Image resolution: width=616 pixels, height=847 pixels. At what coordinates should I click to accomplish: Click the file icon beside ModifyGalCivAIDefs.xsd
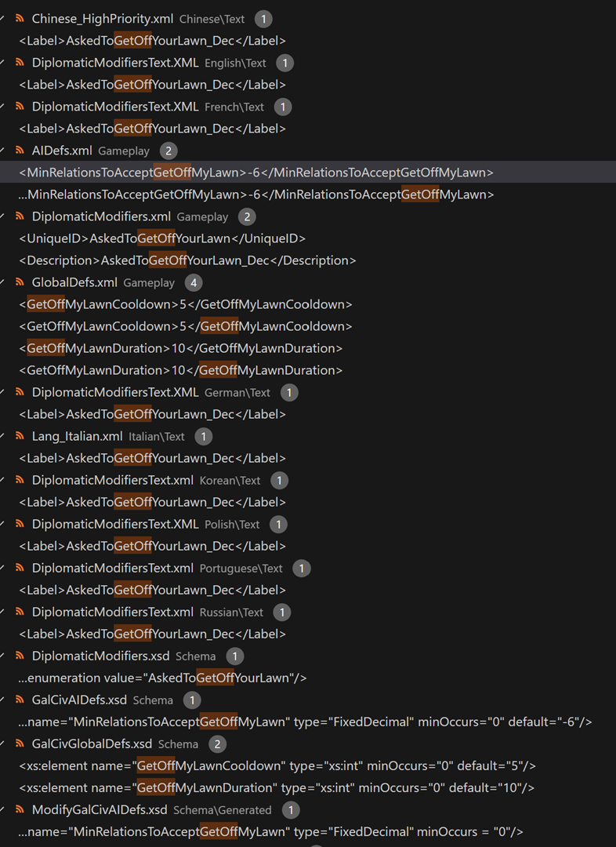coord(20,809)
